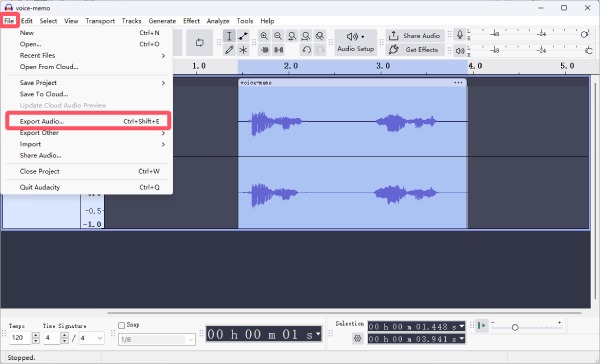Click the Share Audio button
Viewport: 600px width, 364px height.
point(415,36)
